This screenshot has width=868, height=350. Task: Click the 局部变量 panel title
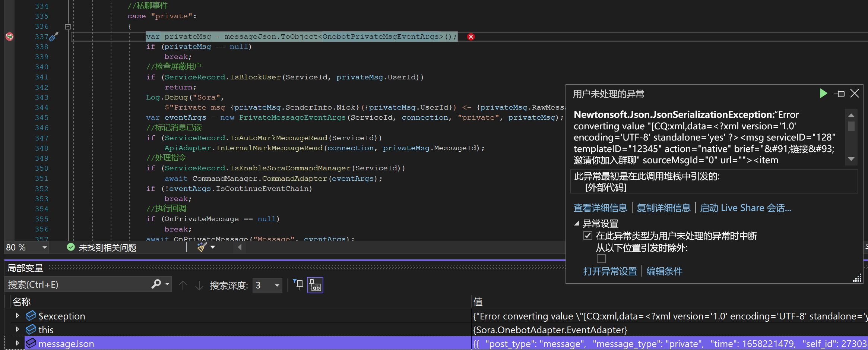click(x=25, y=268)
